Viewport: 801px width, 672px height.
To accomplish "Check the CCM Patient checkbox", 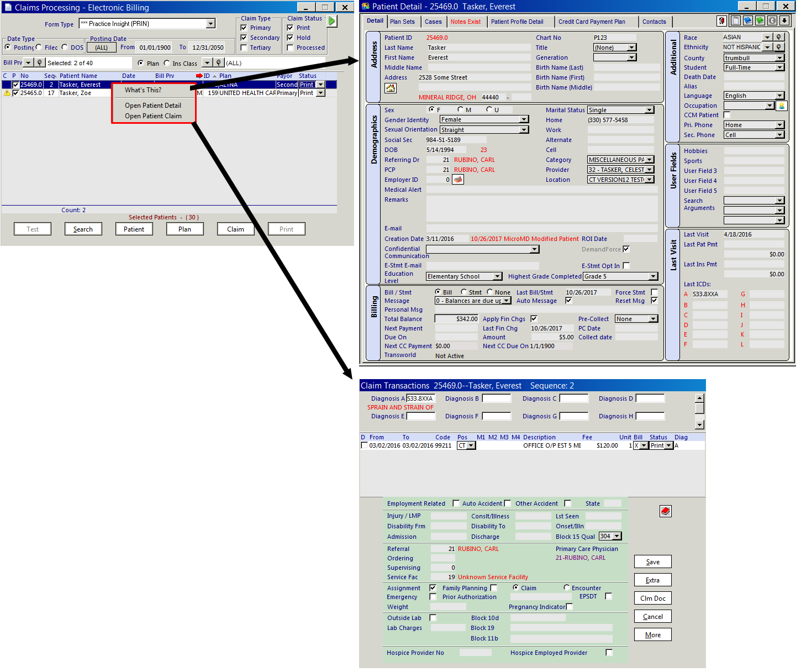I will pyautogui.click(x=727, y=115).
